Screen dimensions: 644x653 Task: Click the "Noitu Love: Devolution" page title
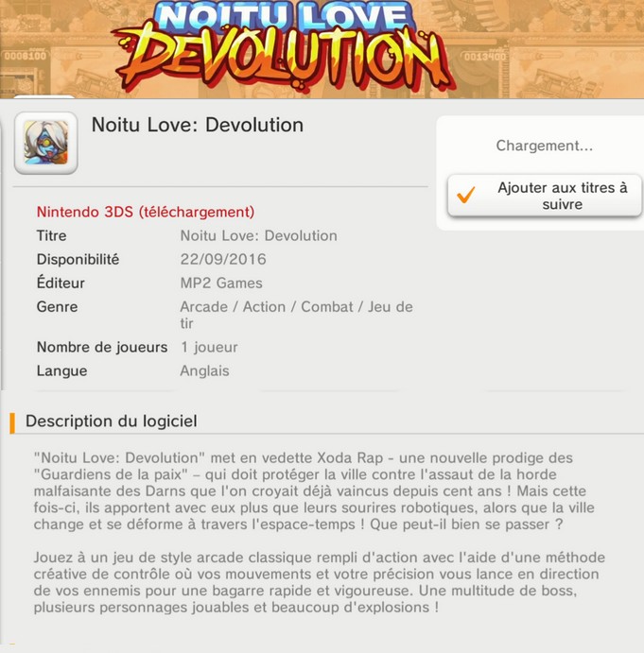click(x=197, y=125)
